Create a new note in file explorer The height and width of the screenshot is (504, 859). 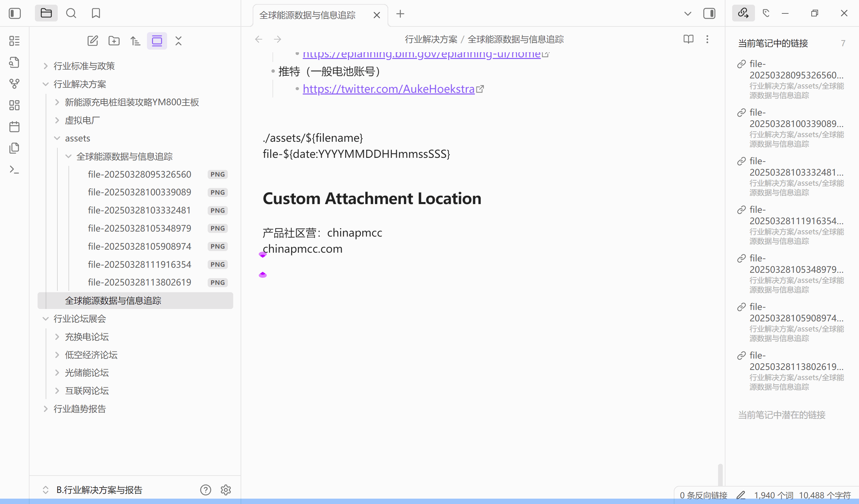tap(93, 41)
